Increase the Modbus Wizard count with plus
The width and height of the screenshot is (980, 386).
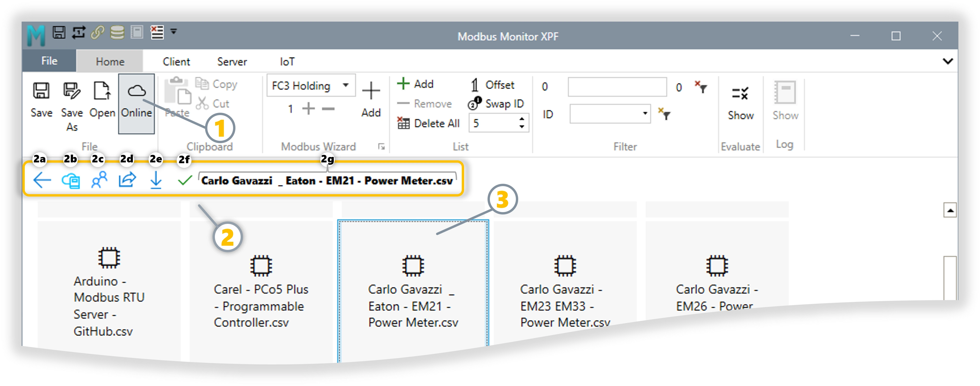click(x=309, y=109)
